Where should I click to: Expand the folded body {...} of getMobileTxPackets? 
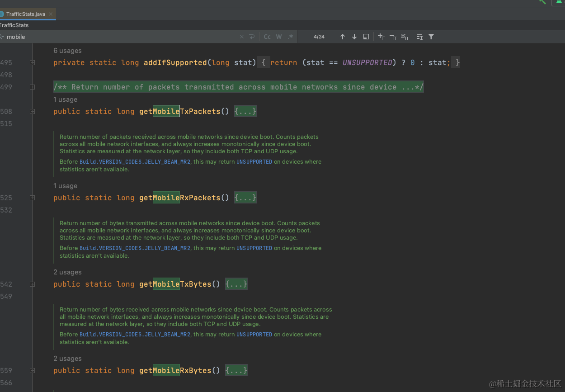245,111
